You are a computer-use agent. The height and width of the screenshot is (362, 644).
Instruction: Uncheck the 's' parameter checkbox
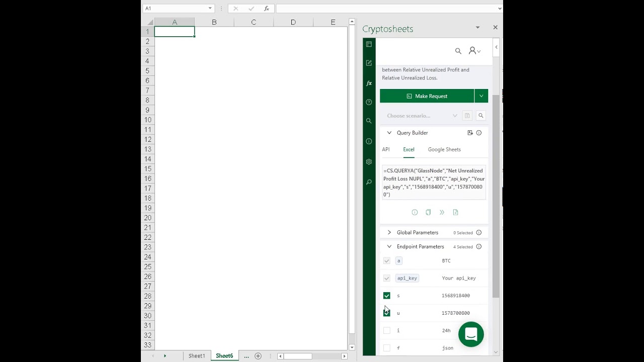[386, 296]
